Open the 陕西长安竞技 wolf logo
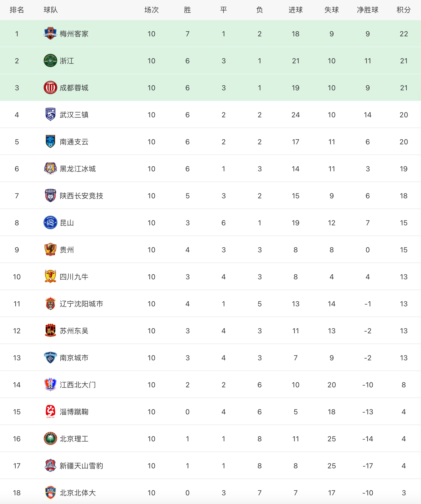 pos(50,196)
